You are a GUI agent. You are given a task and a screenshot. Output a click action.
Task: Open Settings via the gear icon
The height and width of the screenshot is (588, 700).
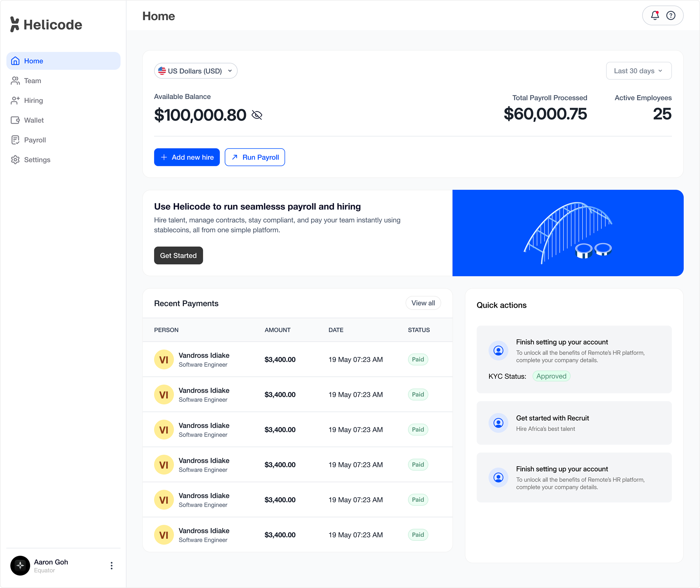pyautogui.click(x=15, y=160)
